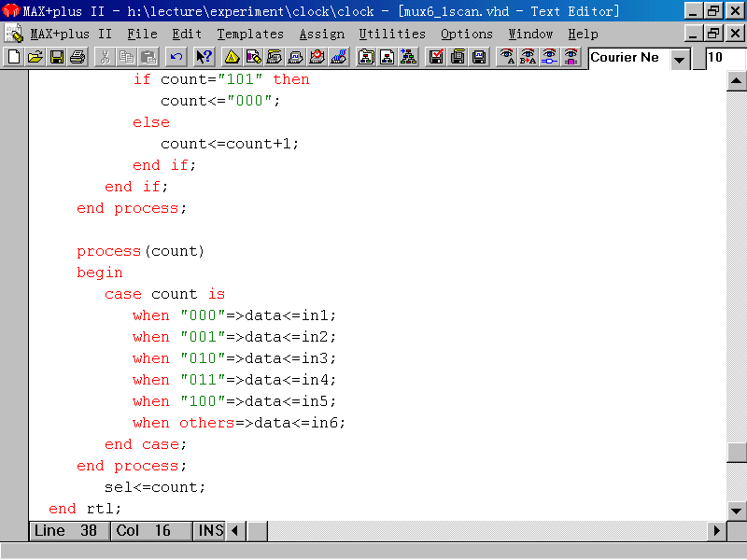Viewport: 747px width, 560px height.
Task: Open the Utilities menu
Action: (392, 35)
